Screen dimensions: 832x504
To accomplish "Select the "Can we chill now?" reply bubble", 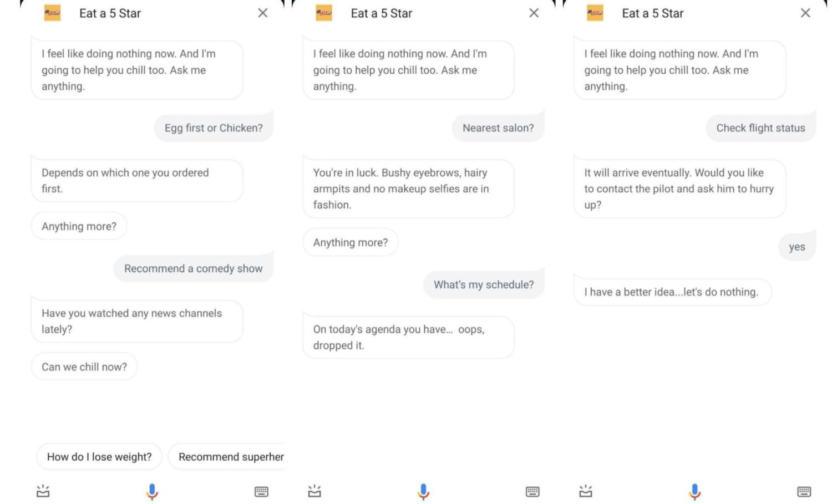I will pyautogui.click(x=84, y=367).
